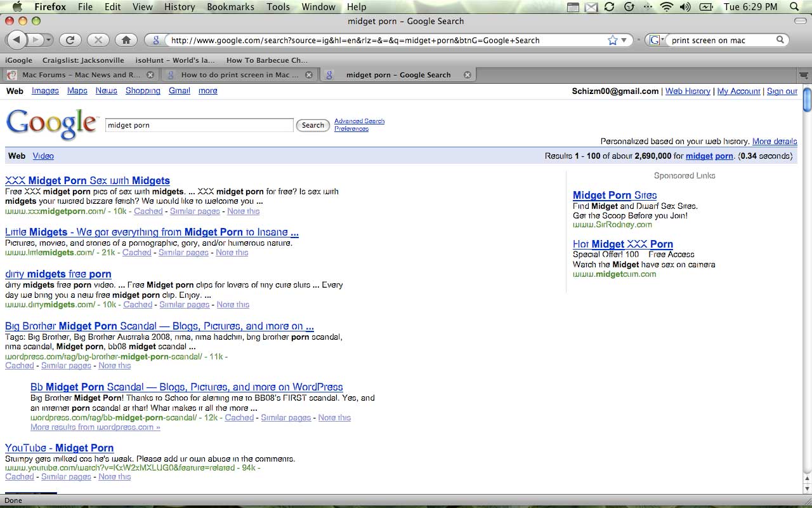Screen dimensions: 812x508
Task: Switch to Google Maps
Action: tap(77, 91)
